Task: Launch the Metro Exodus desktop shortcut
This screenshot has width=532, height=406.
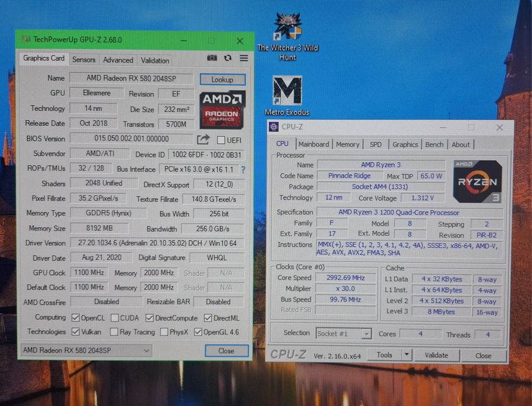Action: point(287,96)
